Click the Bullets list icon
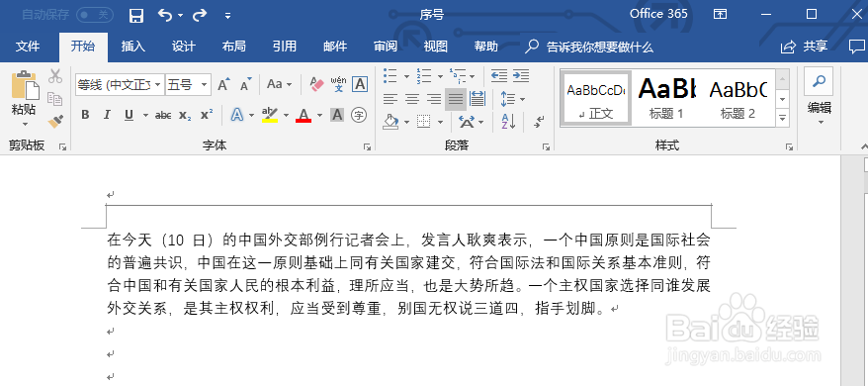The width and height of the screenshot is (868, 386). (391, 75)
